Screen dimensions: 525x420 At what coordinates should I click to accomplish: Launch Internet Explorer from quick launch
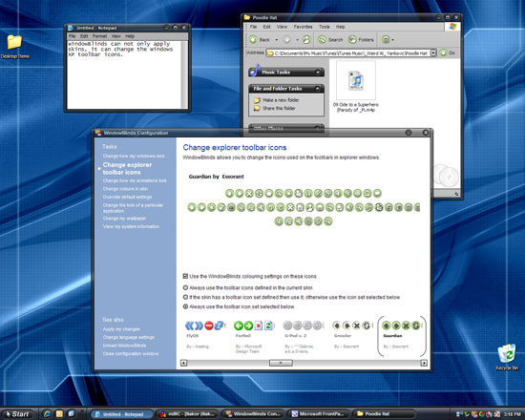tap(47, 414)
